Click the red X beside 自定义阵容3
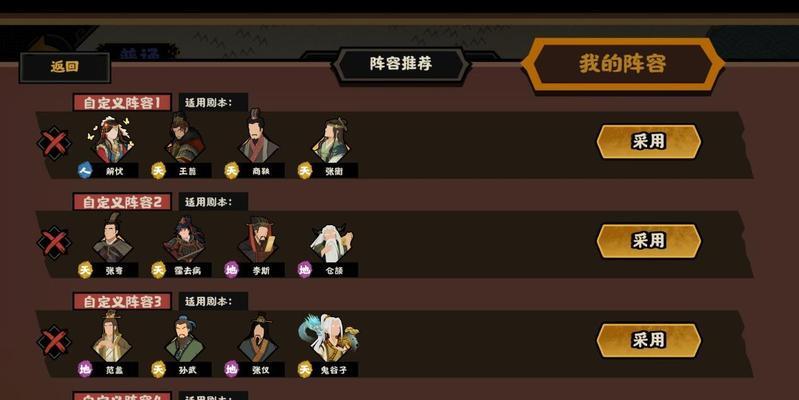Image resolution: width=799 pixels, height=400 pixels. (54, 342)
